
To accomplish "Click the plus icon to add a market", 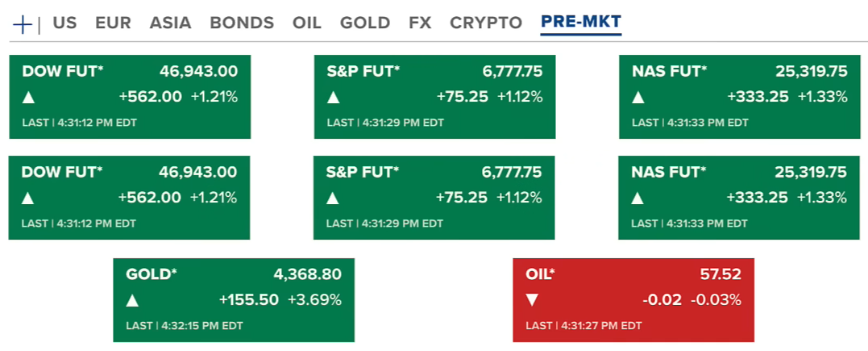I will [23, 24].
